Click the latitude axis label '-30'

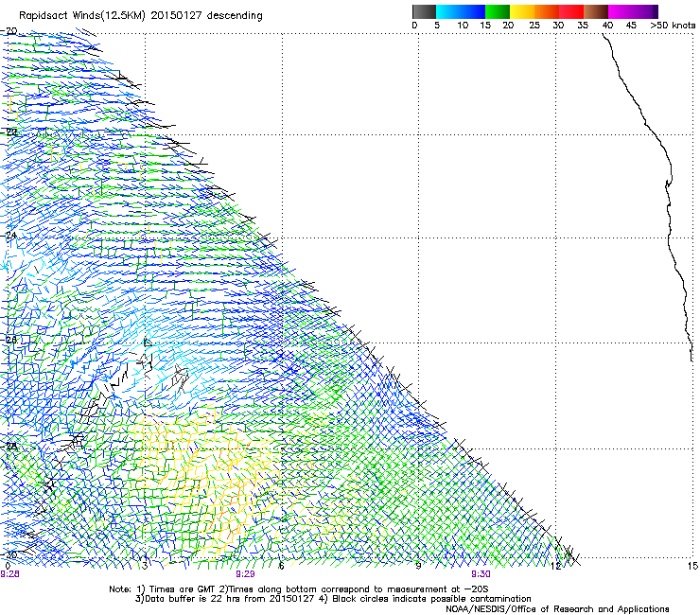coord(9,554)
